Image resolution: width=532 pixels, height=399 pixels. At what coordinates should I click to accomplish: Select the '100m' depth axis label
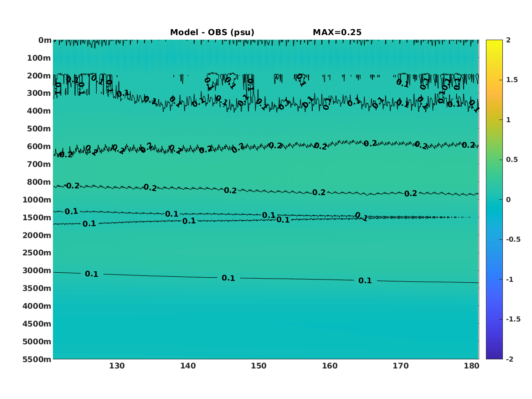click(39, 58)
